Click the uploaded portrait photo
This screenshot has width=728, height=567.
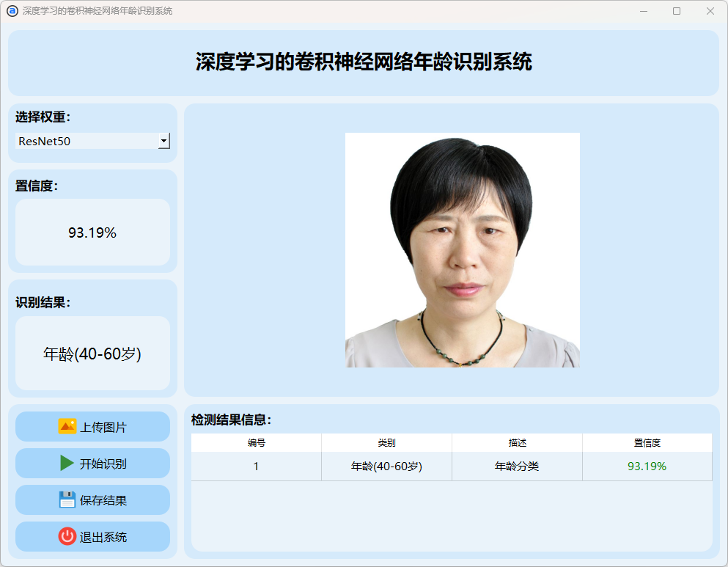(462, 249)
